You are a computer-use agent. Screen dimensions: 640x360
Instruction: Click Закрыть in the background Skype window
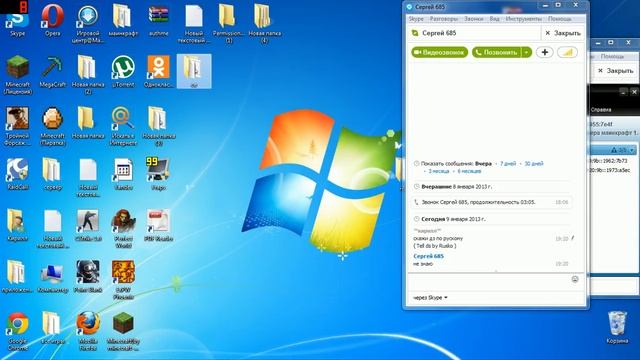coord(616,71)
